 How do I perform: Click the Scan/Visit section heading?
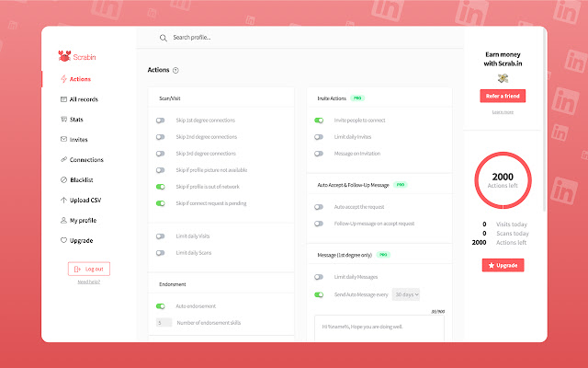click(x=169, y=98)
